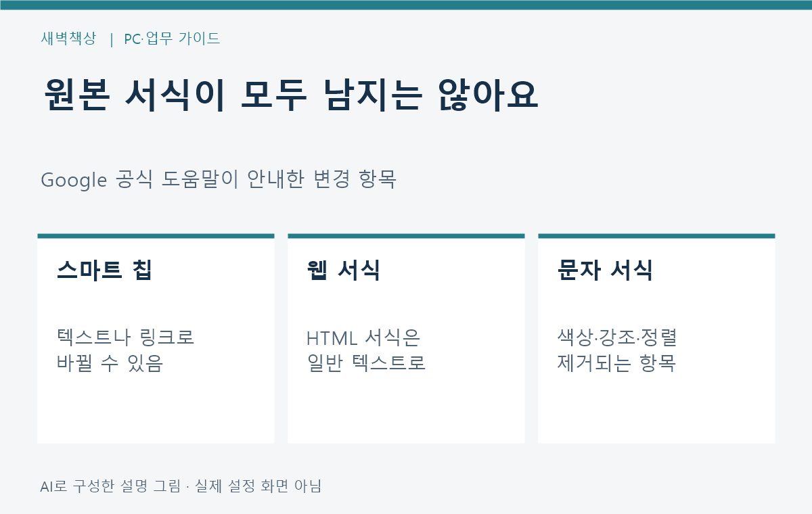
Task: Click text '제거되는 항목'
Action: (616, 364)
